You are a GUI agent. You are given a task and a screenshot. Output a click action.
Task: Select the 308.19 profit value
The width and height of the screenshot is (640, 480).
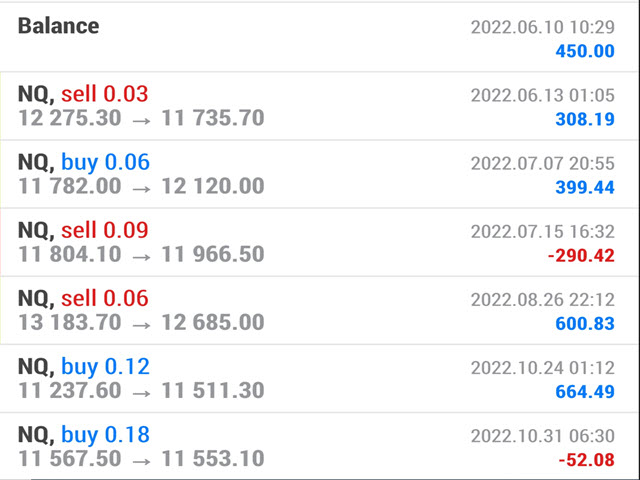585,120
